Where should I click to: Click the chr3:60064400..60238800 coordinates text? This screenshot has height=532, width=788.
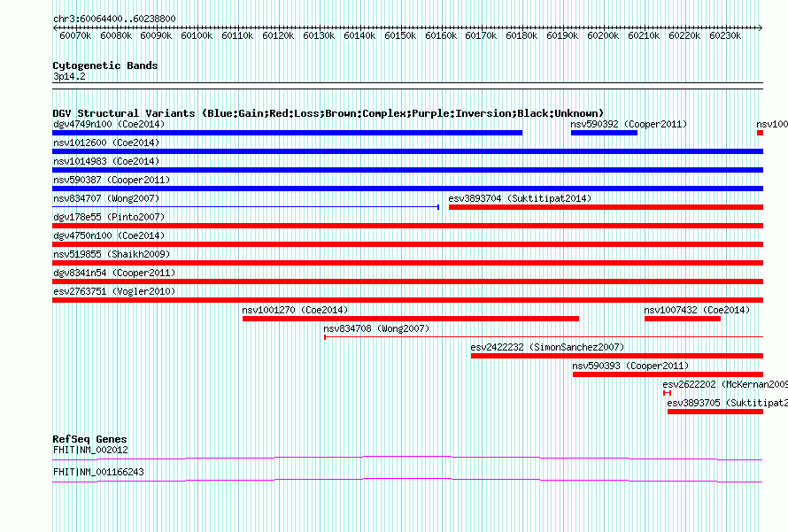click(x=114, y=19)
